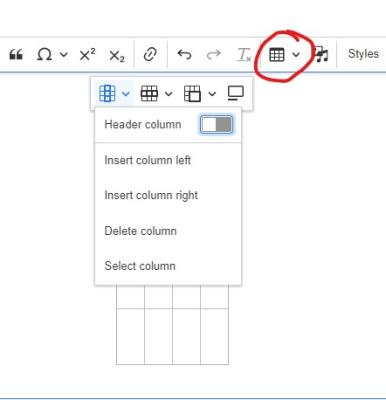Click the insert table icon
The height and width of the screenshot is (400, 386).
(277, 55)
